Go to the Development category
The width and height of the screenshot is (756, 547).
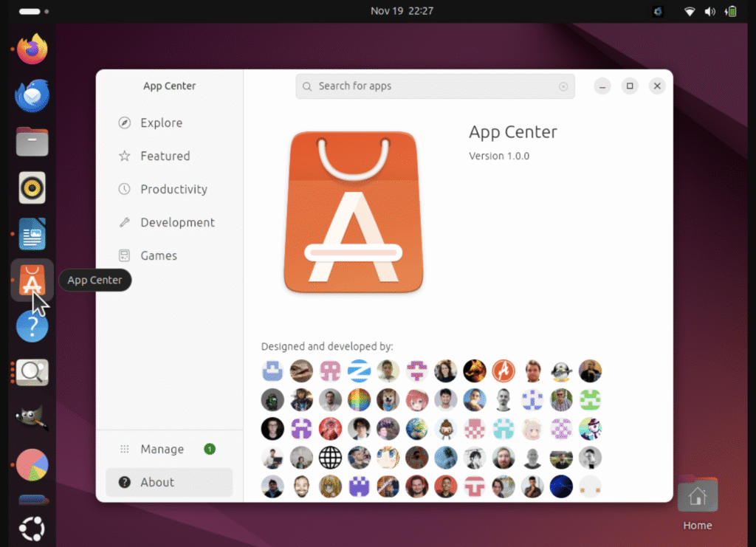click(177, 223)
